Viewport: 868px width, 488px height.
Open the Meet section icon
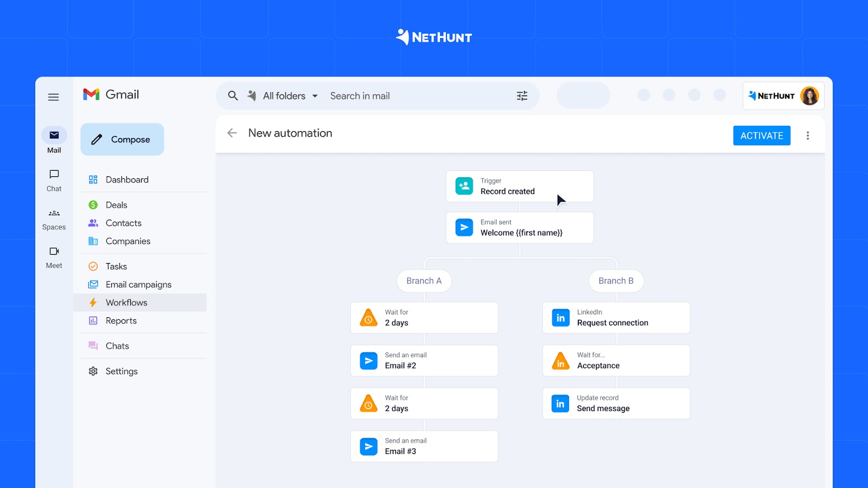tap(54, 251)
